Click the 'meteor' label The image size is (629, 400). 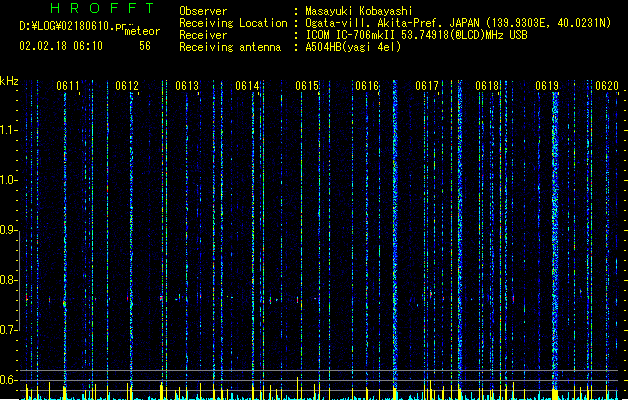pos(142,31)
